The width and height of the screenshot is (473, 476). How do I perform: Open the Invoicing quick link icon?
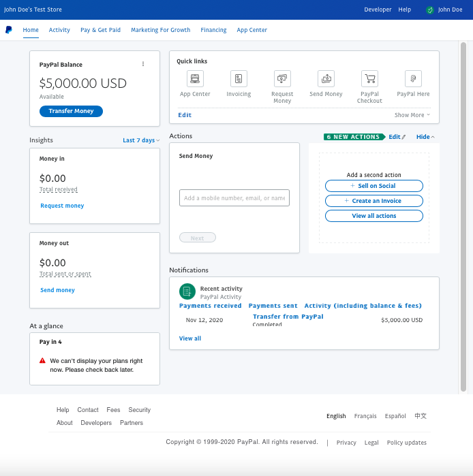[x=239, y=78]
